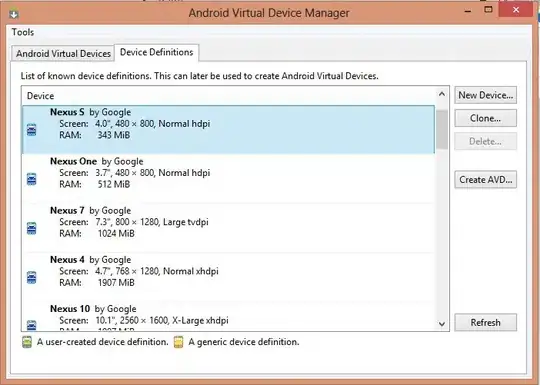Click the New Device... button
The image size is (540, 385).
486,95
